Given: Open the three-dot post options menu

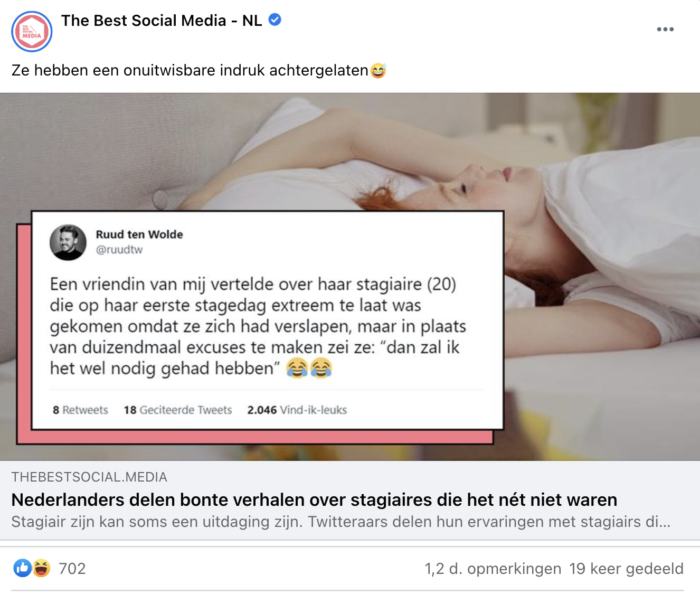Looking at the screenshot, I should (x=665, y=30).
